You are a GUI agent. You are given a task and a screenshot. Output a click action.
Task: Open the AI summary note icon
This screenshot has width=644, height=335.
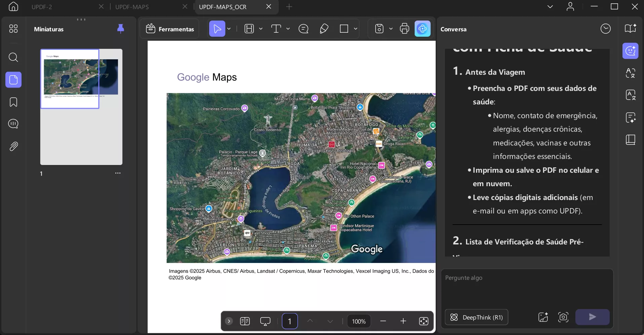tap(631, 118)
